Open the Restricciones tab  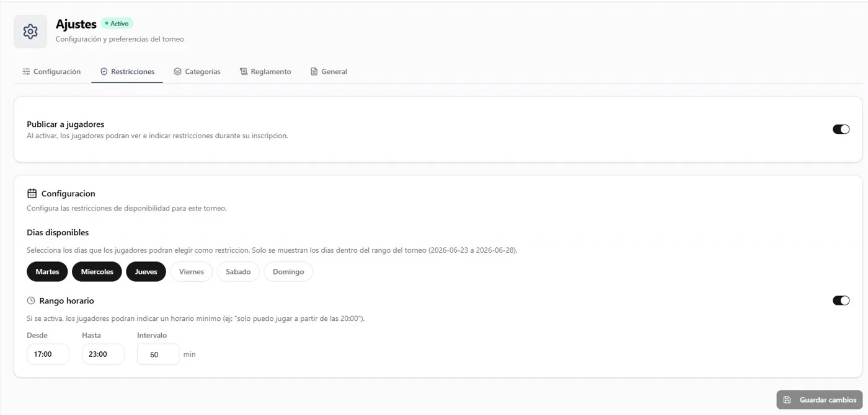coord(127,71)
